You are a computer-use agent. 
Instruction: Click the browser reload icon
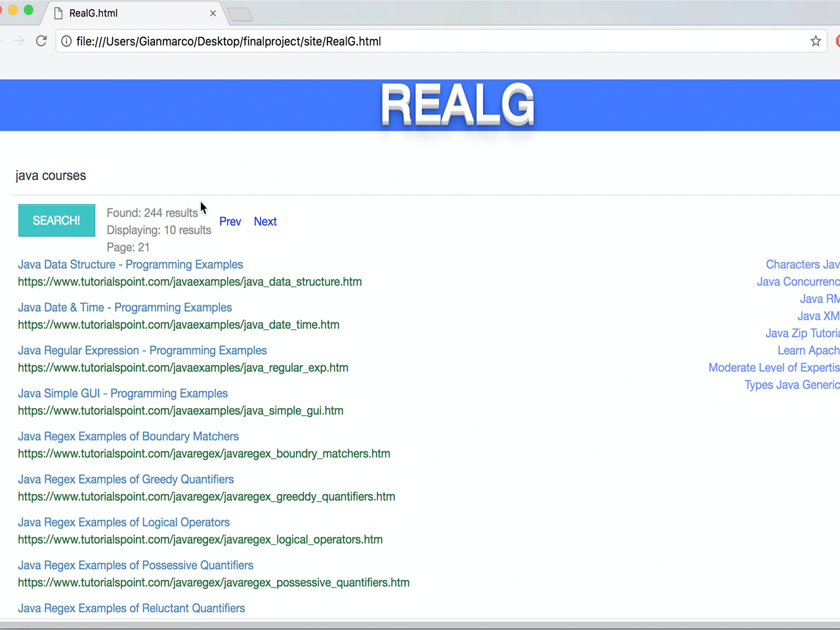41,41
